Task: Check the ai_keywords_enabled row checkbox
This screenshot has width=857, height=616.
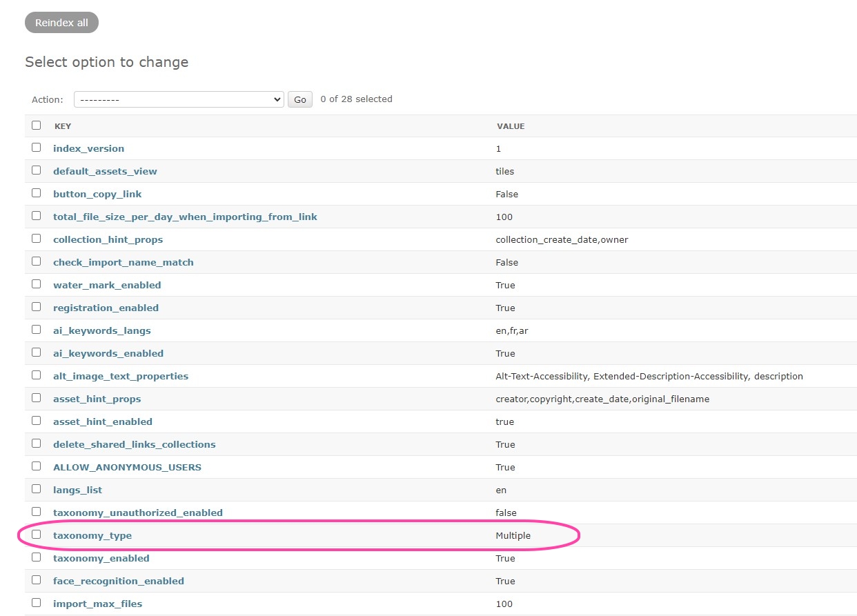Action: [36, 352]
